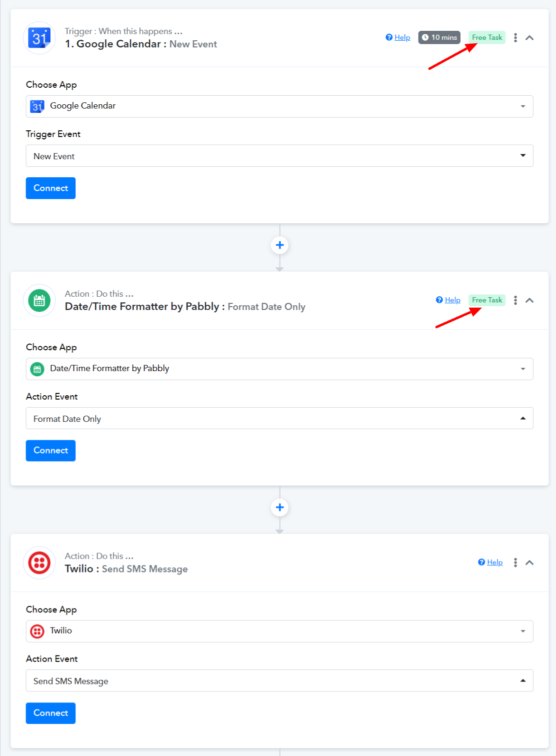Click the Google Calendar trigger step icon
The width and height of the screenshot is (556, 756).
[x=39, y=38]
